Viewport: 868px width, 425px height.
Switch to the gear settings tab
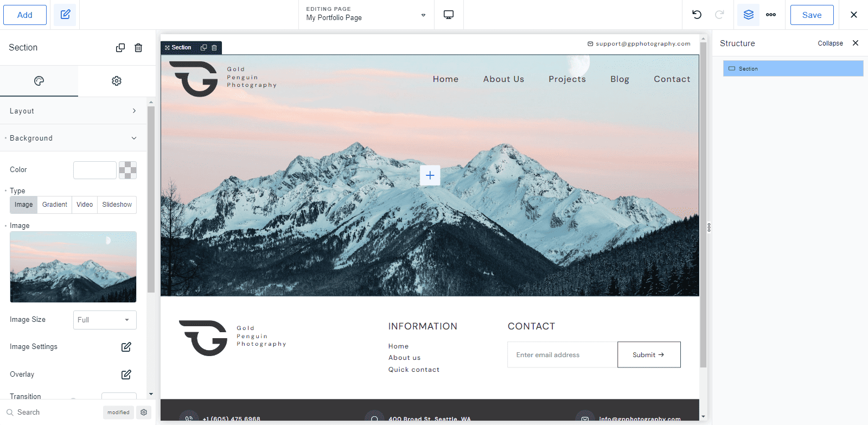(x=117, y=81)
